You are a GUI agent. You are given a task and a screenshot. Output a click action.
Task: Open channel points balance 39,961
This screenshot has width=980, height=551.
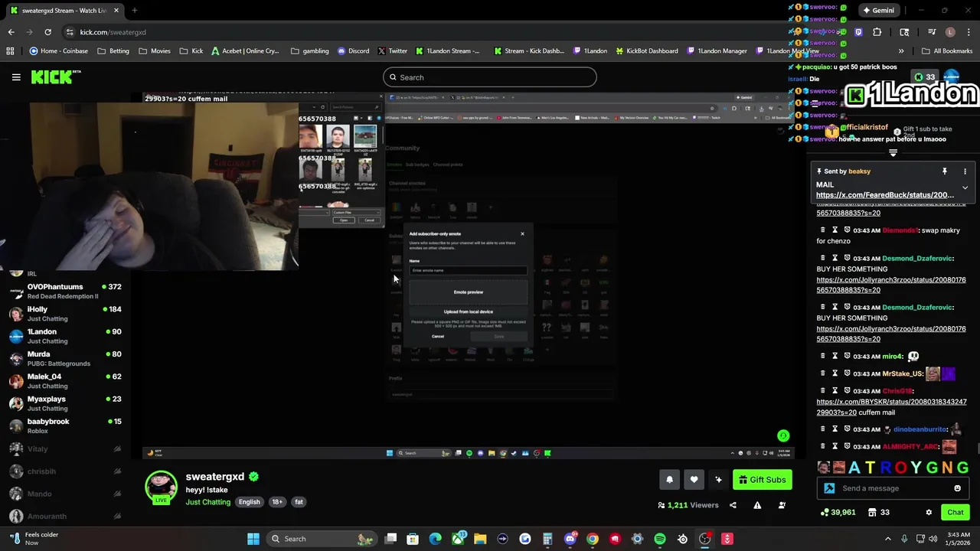tap(838, 512)
